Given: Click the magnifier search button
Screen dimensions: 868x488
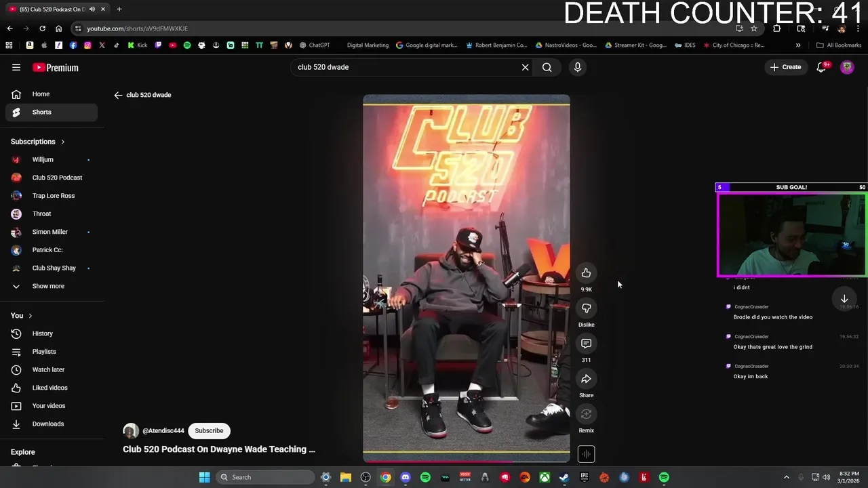Looking at the screenshot, I should tap(547, 67).
